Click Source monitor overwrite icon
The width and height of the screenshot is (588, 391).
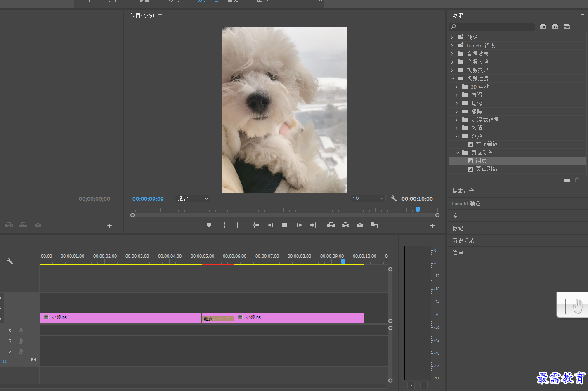(24, 225)
